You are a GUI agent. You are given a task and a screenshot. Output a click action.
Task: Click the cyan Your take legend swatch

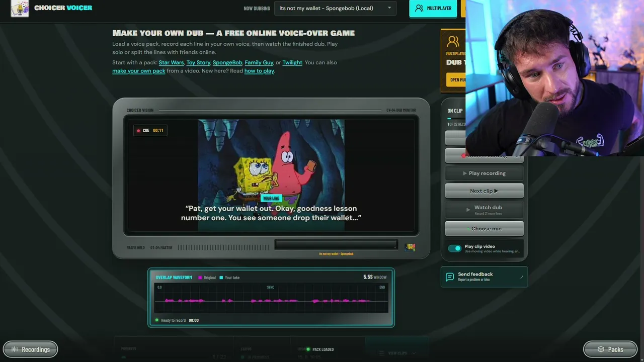(x=221, y=278)
